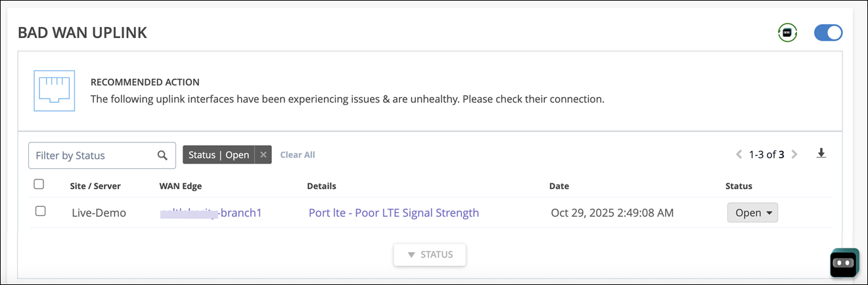The height and width of the screenshot is (285, 868).
Task: Click the search magnifier icon
Action: (x=162, y=156)
